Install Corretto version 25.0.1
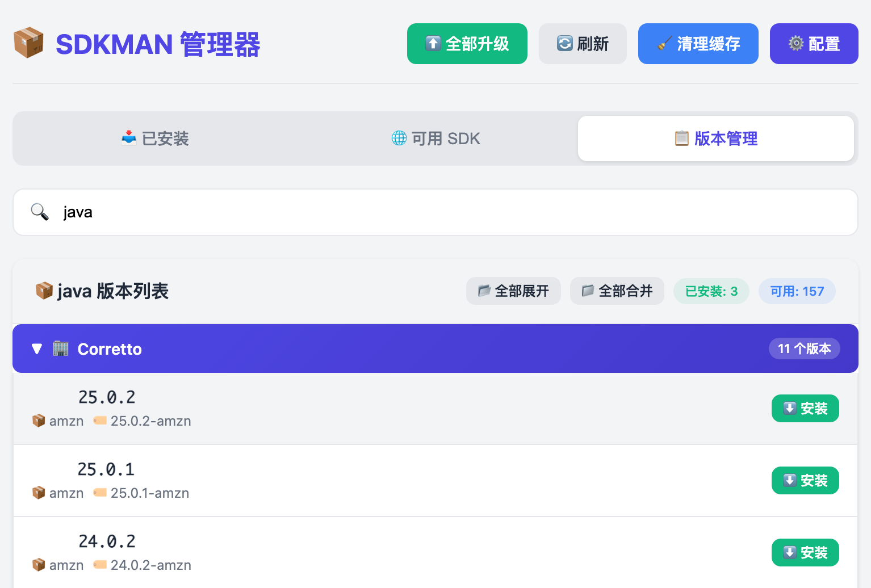This screenshot has width=871, height=588. point(805,481)
